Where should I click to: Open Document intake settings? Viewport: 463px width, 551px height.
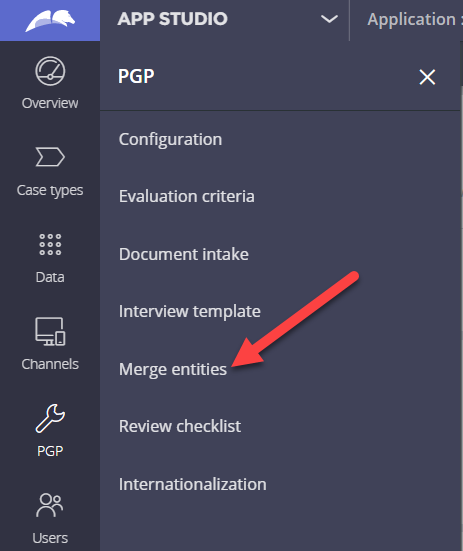pos(184,254)
